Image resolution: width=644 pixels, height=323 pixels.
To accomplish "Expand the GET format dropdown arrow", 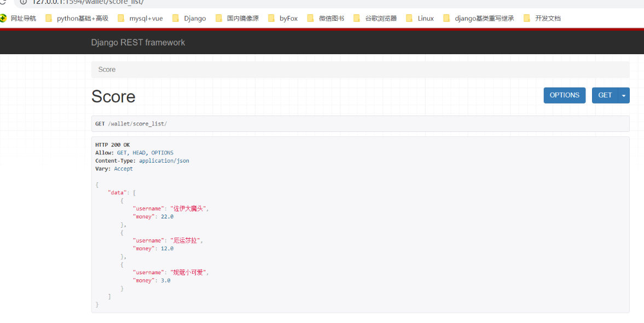I will click(624, 95).
